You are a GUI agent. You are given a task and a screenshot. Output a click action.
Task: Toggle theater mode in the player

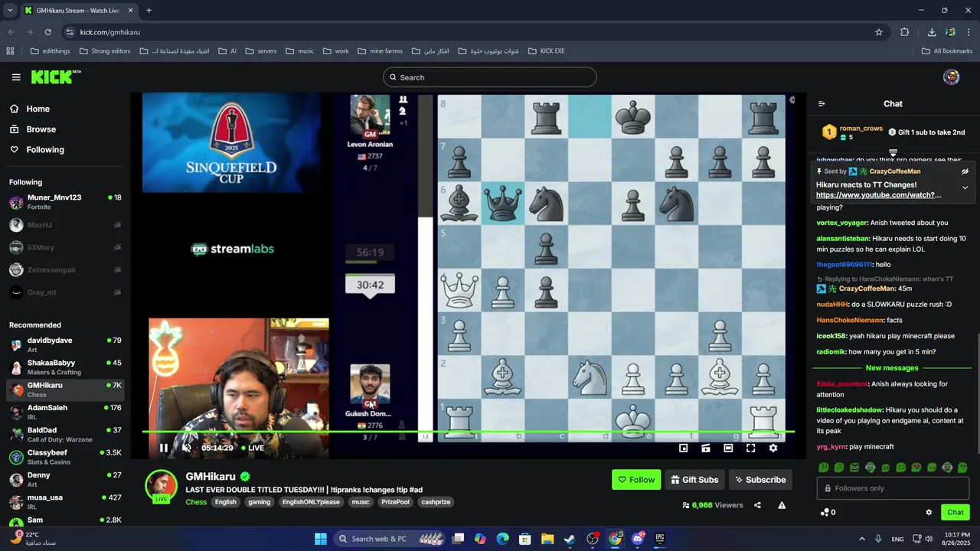tap(728, 448)
